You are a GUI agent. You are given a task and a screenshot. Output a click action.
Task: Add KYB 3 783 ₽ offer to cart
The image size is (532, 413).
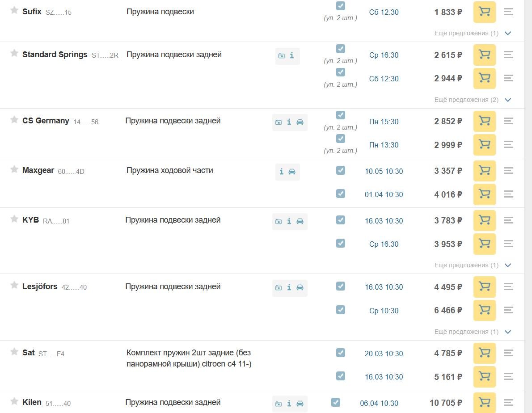484,220
